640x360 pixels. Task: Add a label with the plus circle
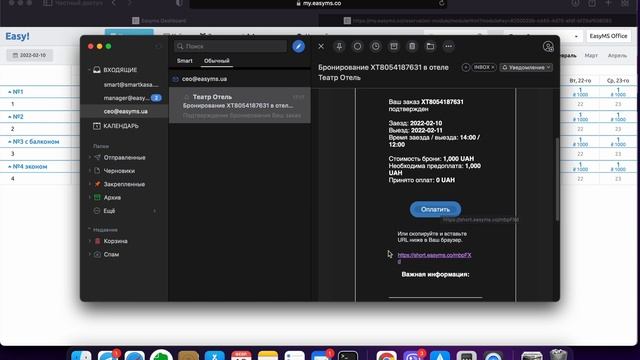pos(466,67)
